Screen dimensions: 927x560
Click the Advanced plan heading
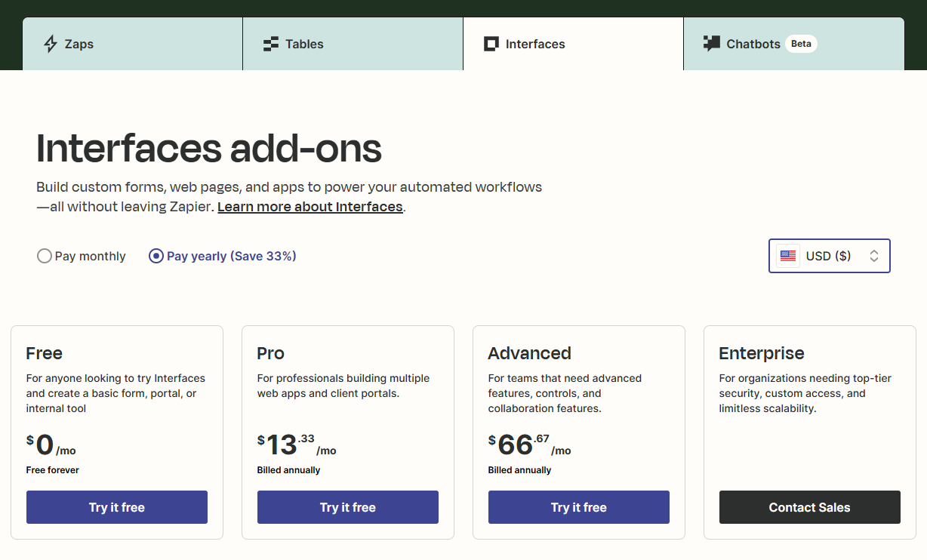click(x=529, y=353)
